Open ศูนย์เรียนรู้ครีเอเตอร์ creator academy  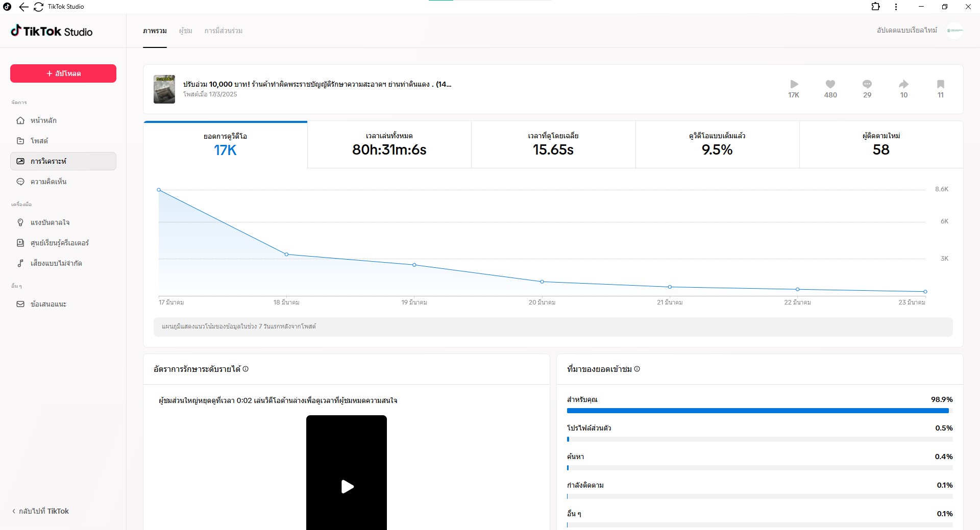pos(59,243)
